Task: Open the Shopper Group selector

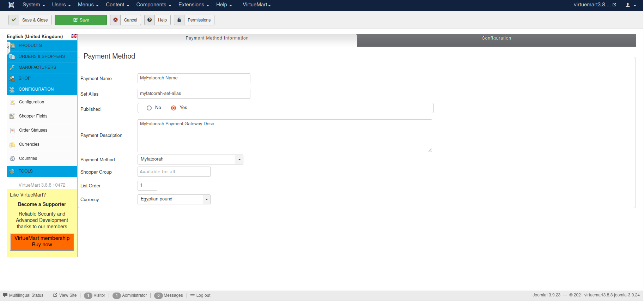Action: [x=174, y=172]
